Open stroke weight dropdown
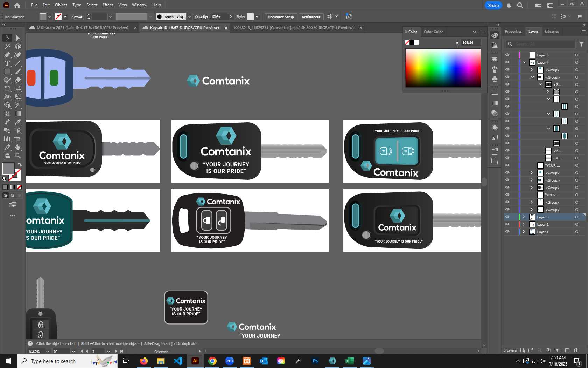Viewport: 588px width, 368px height. 110,16
